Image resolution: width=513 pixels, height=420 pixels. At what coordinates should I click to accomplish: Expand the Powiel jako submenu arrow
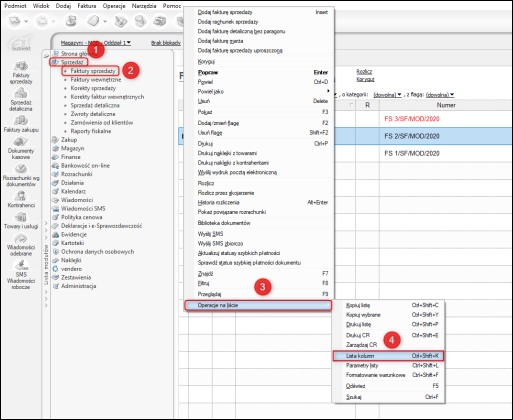click(328, 91)
